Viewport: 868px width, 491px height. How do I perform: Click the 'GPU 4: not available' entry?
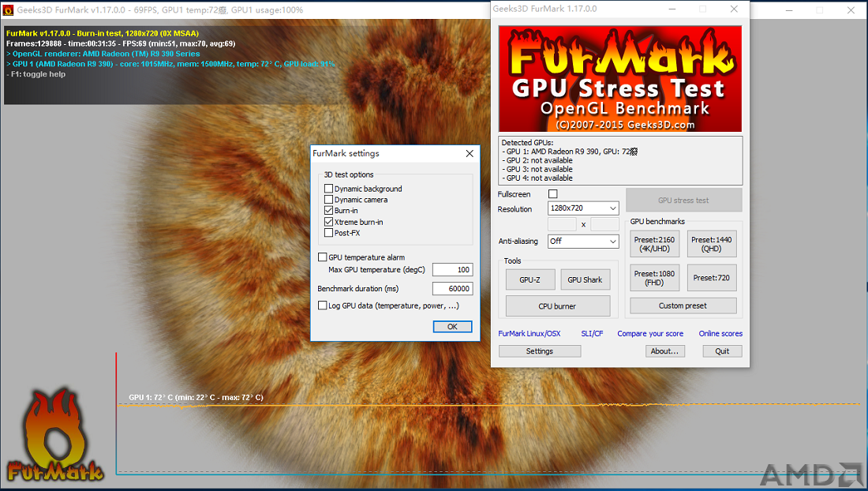pyautogui.click(x=537, y=178)
